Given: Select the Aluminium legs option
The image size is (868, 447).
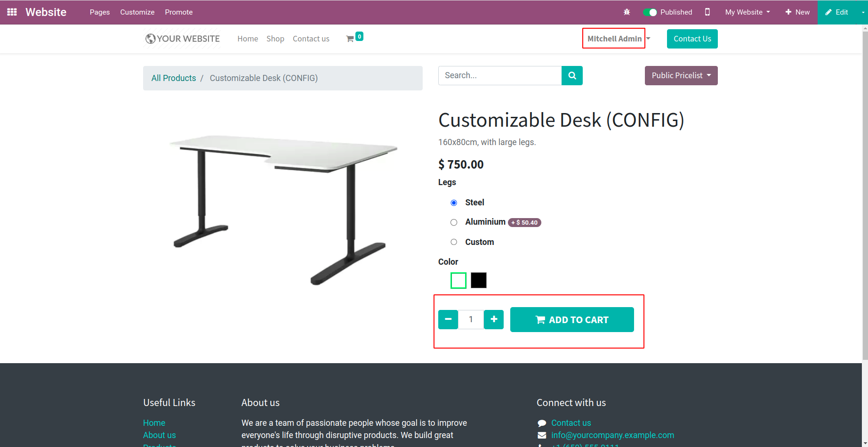Looking at the screenshot, I should pyautogui.click(x=454, y=222).
